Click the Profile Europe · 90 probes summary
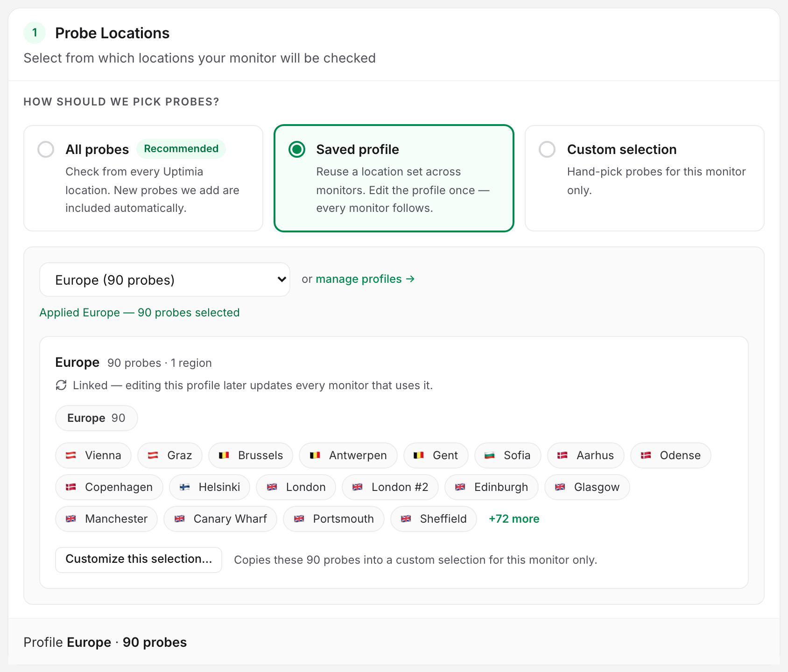Screen dimensions: 788x672 pyautogui.click(x=105, y=643)
